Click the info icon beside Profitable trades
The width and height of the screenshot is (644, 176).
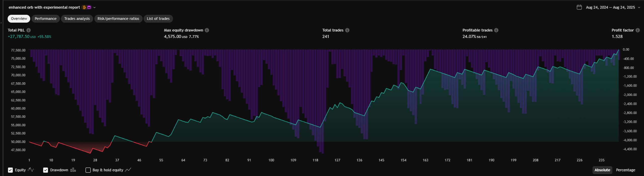click(496, 30)
